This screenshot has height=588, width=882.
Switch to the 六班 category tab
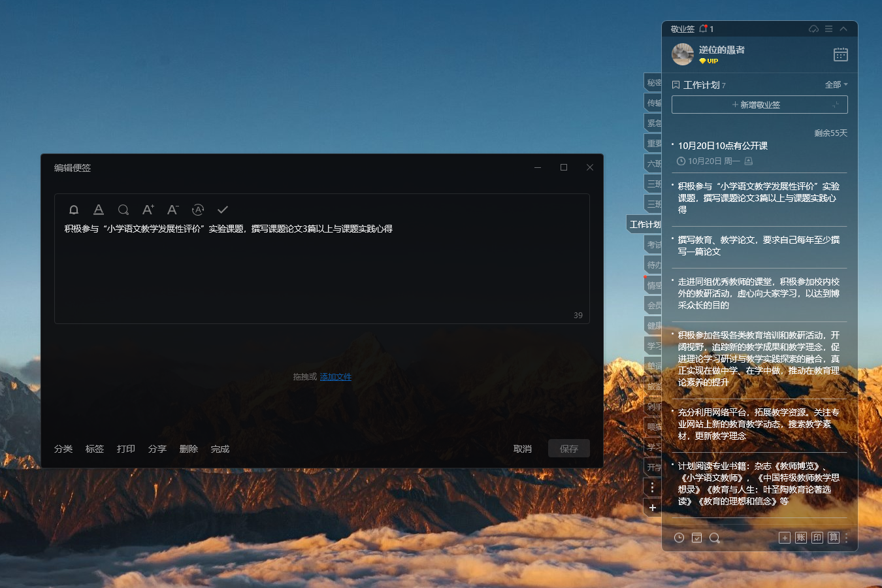tap(653, 163)
